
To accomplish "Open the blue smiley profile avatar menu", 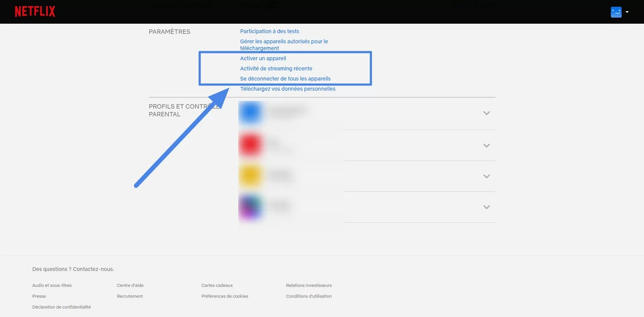I will pos(616,12).
